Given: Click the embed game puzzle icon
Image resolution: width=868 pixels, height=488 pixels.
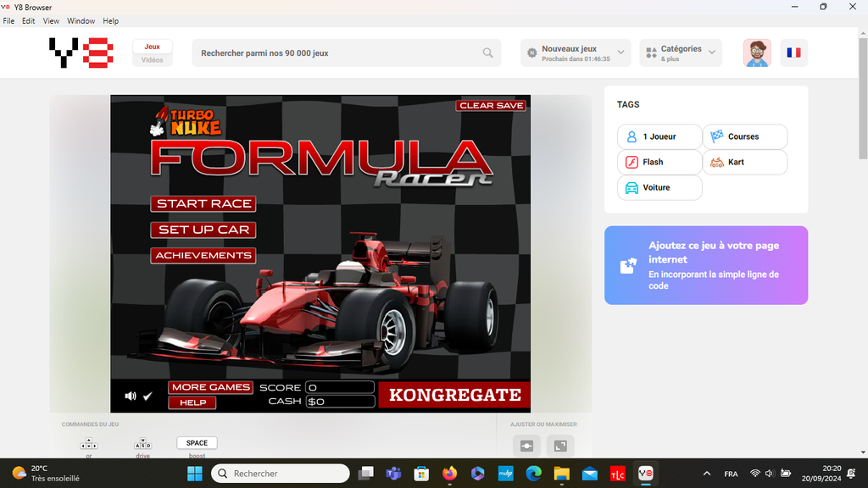Looking at the screenshot, I should [628, 265].
